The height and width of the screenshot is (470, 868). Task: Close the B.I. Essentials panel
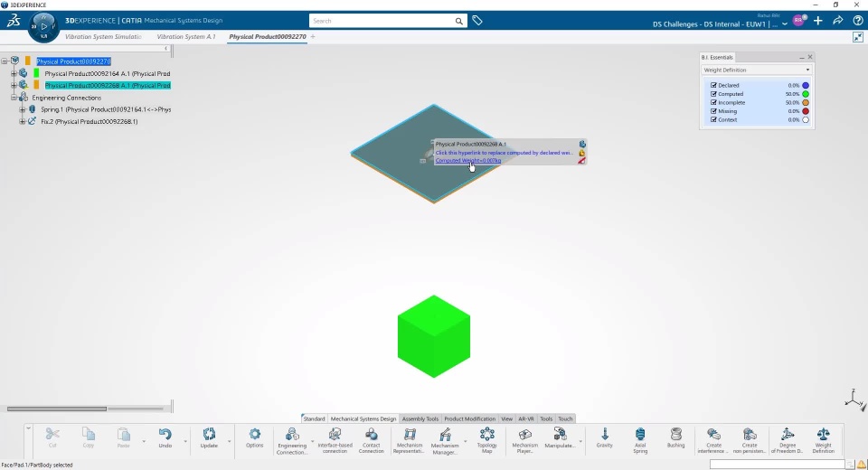pyautogui.click(x=810, y=57)
